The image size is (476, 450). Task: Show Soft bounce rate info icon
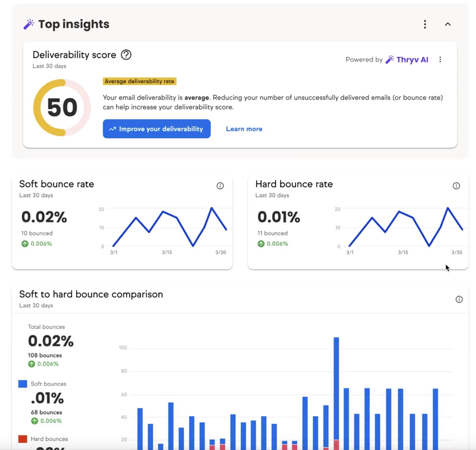(220, 186)
